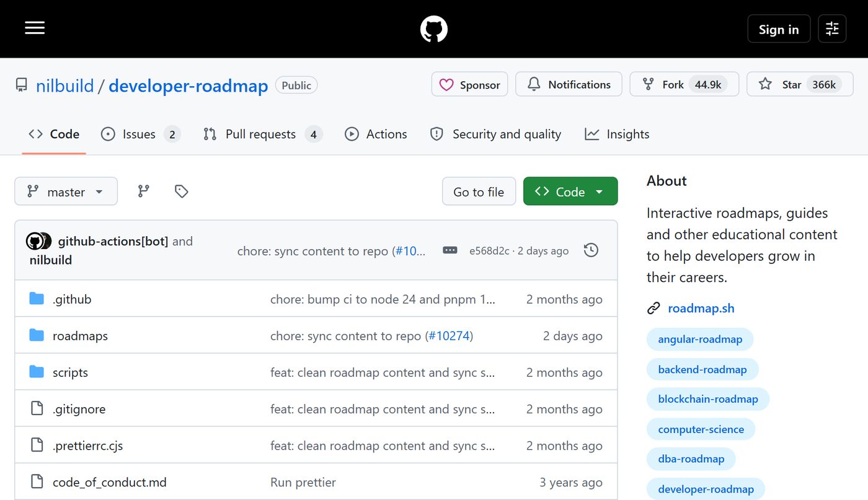Click Pull requests counter badge 4
Screen dimensions: 868x500
[314, 134]
